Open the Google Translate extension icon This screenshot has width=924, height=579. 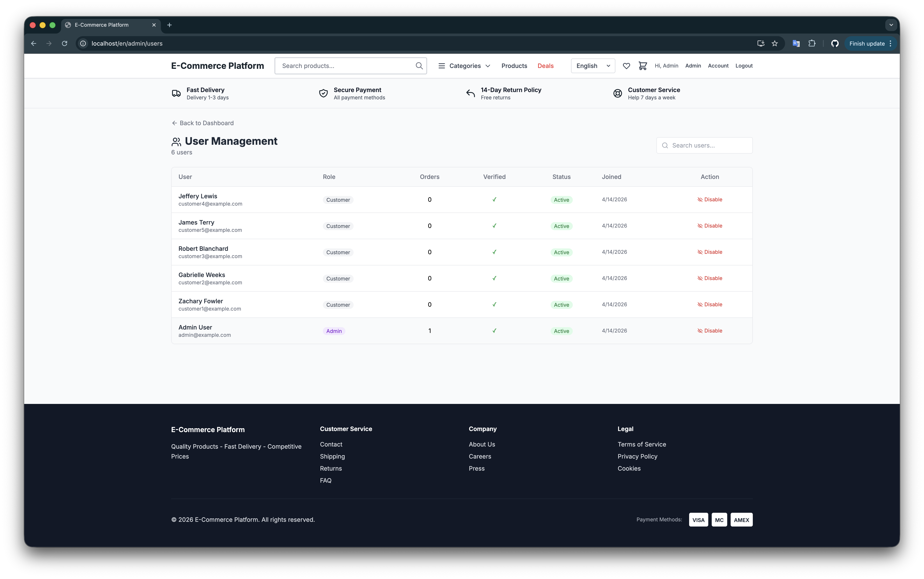click(796, 44)
